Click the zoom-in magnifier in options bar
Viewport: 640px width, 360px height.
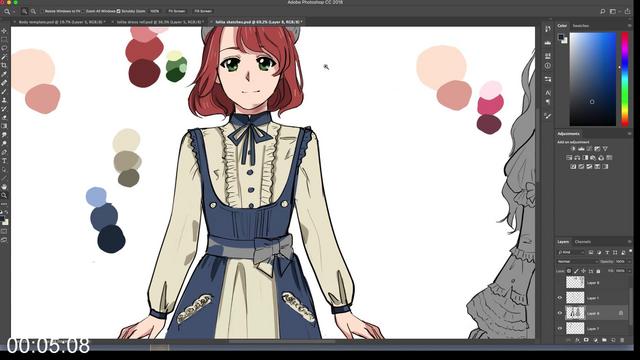click(x=24, y=11)
